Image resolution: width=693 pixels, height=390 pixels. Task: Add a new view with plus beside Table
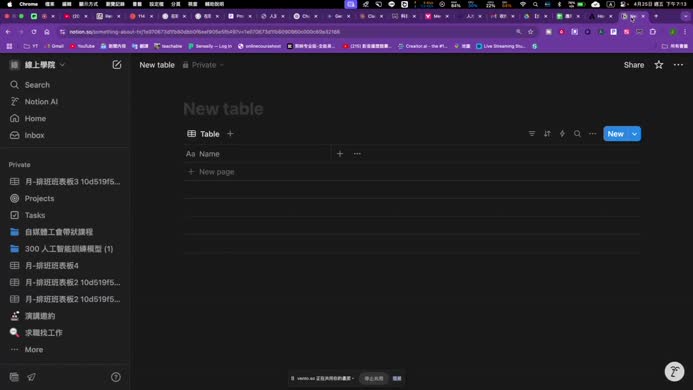[x=230, y=134]
